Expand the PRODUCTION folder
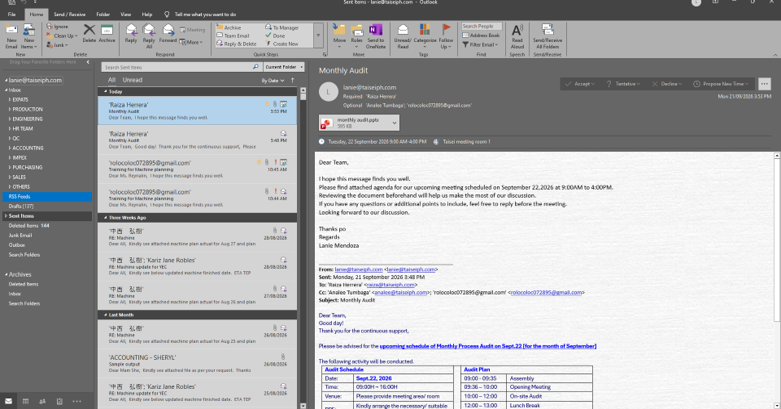781x409 pixels. (x=9, y=109)
